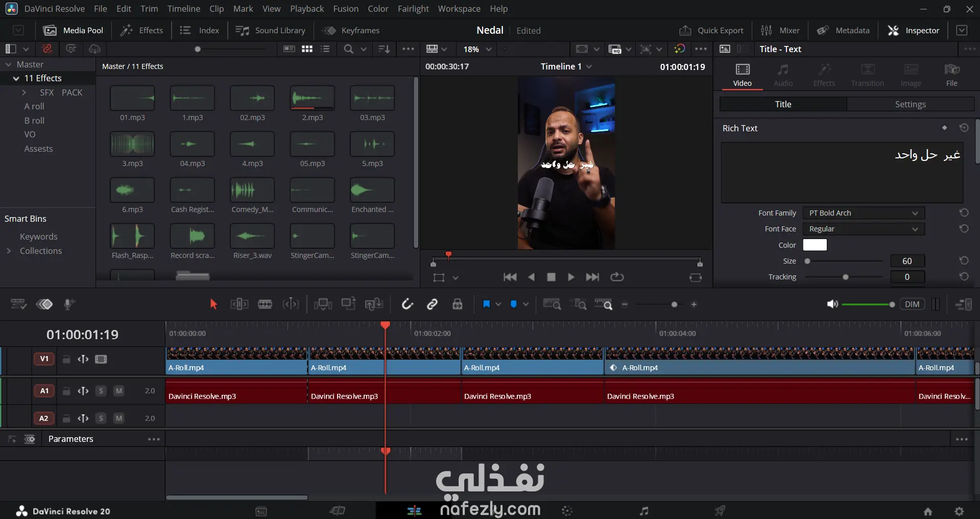Reset the Font Family parameter
This screenshot has height=519, width=980.
[x=964, y=213]
